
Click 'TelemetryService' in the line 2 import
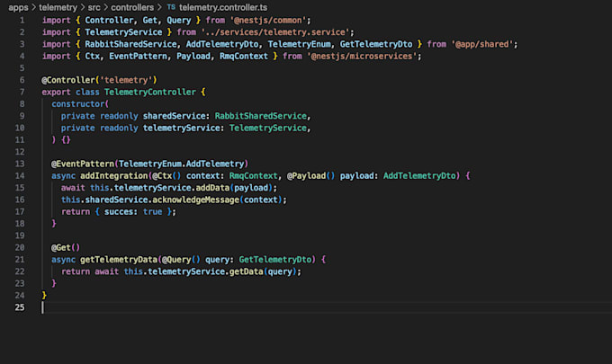tap(123, 32)
